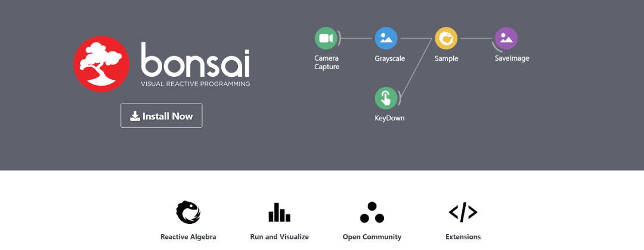This screenshot has width=644, height=250.
Task: Select the blue Grayscale node icon
Action: point(386,38)
